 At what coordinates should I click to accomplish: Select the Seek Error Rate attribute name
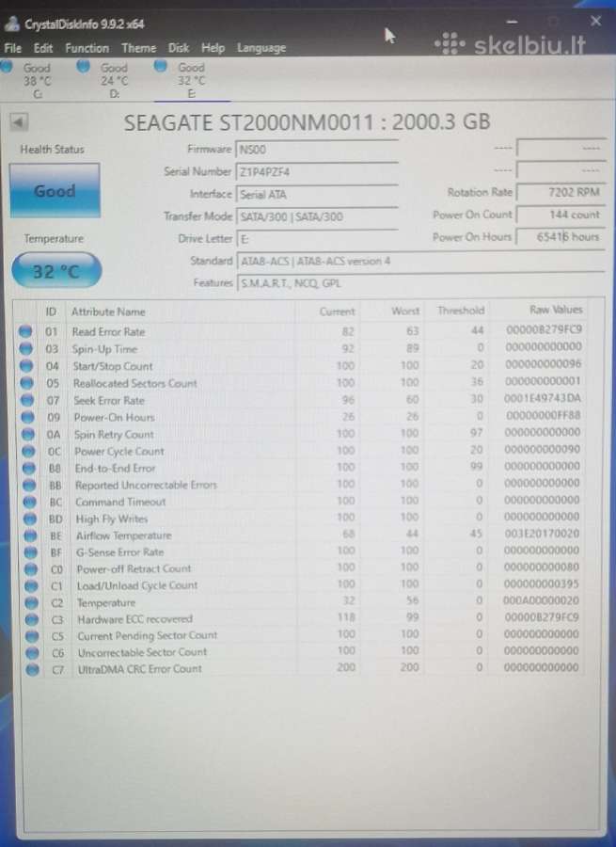point(109,400)
